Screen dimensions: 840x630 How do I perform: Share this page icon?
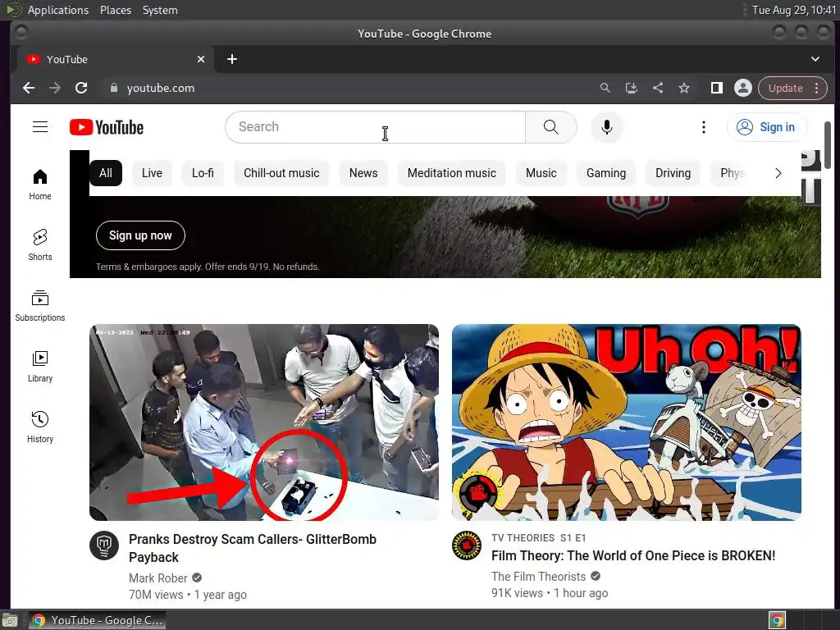coord(658,88)
